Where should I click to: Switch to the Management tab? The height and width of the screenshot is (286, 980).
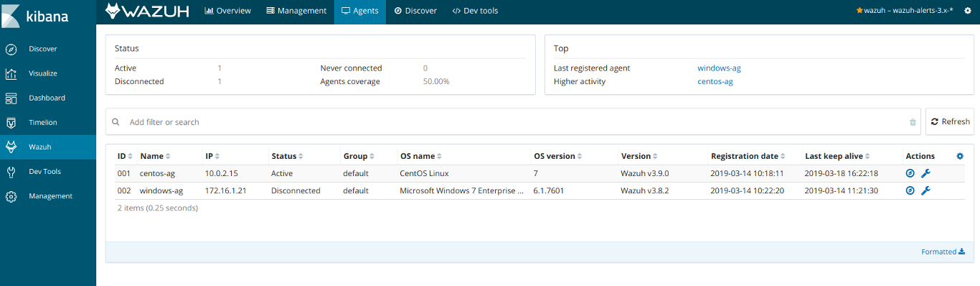click(x=296, y=11)
